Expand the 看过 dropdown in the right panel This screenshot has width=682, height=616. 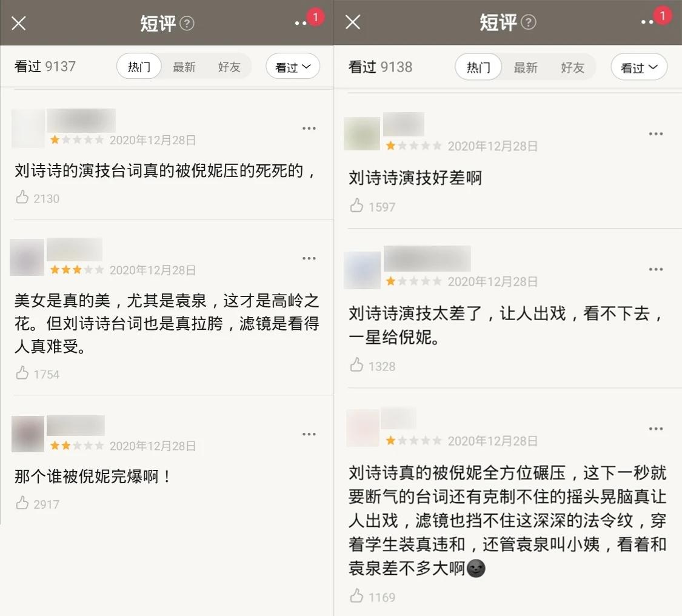pos(638,67)
